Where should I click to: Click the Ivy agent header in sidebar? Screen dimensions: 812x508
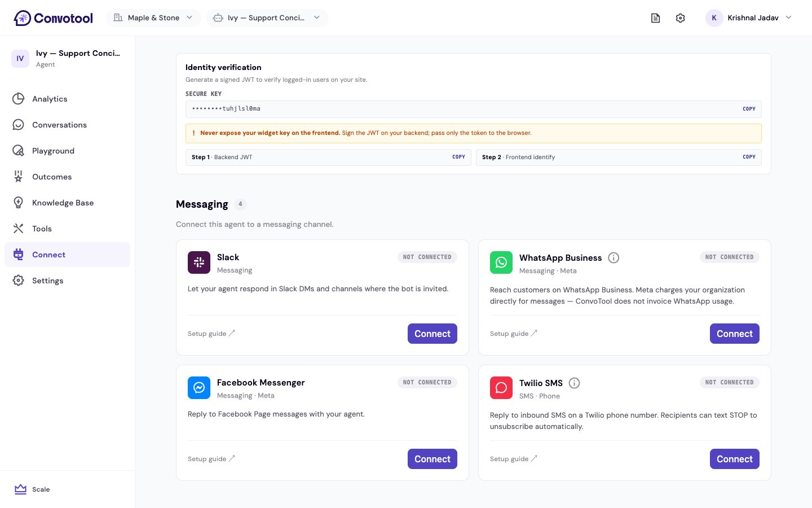tap(67, 59)
